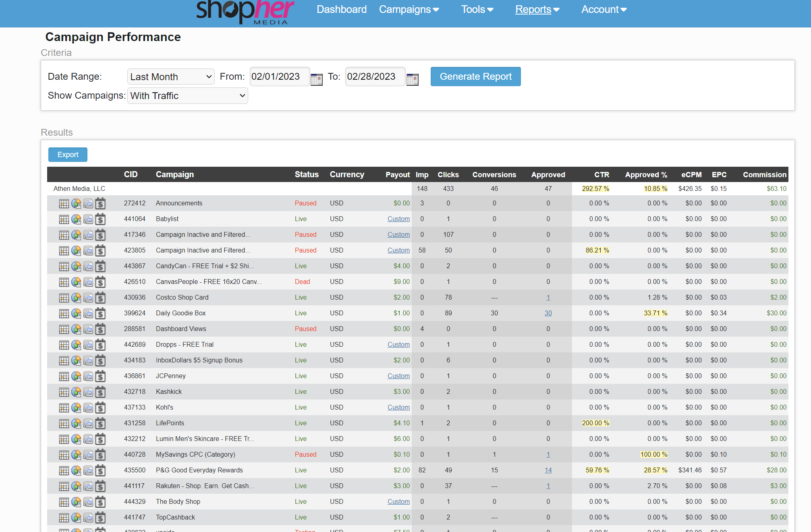Screen dimensions: 811x532
Task: Open calendar grid icon for CandyCan row
Action: [x=64, y=266]
